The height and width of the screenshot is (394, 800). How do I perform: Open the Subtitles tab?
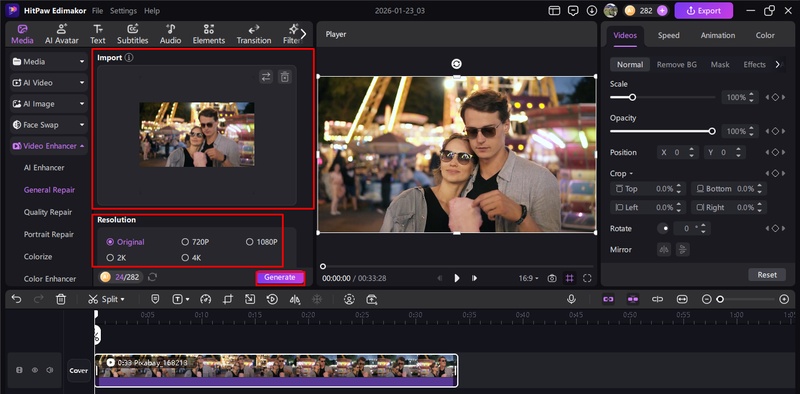(133, 34)
